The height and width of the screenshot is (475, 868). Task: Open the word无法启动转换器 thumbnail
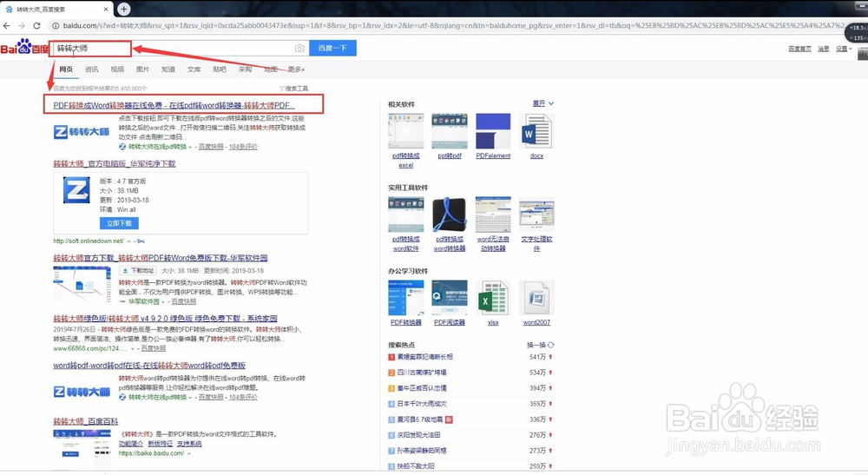493,214
